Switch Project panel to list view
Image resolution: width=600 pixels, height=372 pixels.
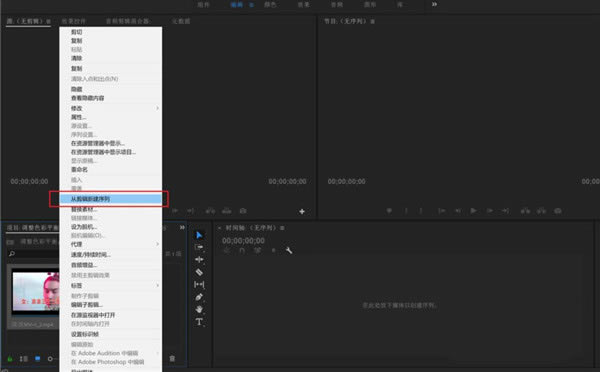click(x=24, y=359)
